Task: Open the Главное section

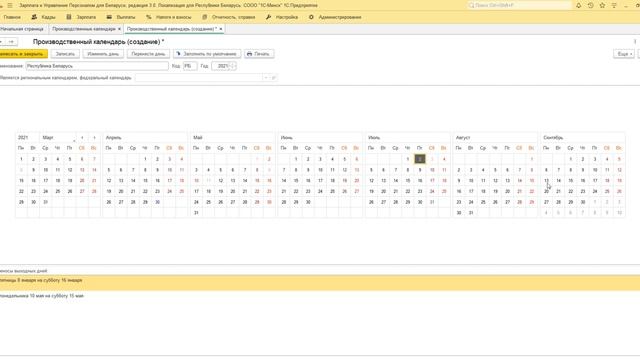Action: coord(12,17)
